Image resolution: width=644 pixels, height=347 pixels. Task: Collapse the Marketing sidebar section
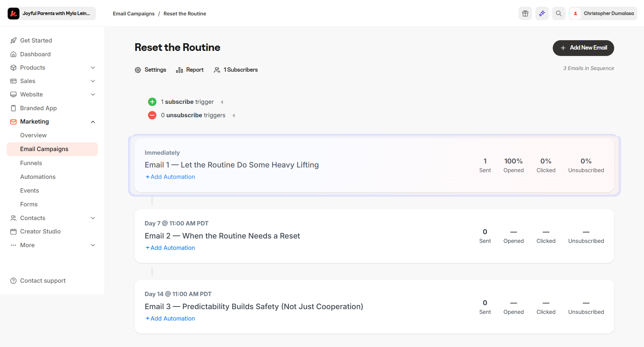point(93,122)
